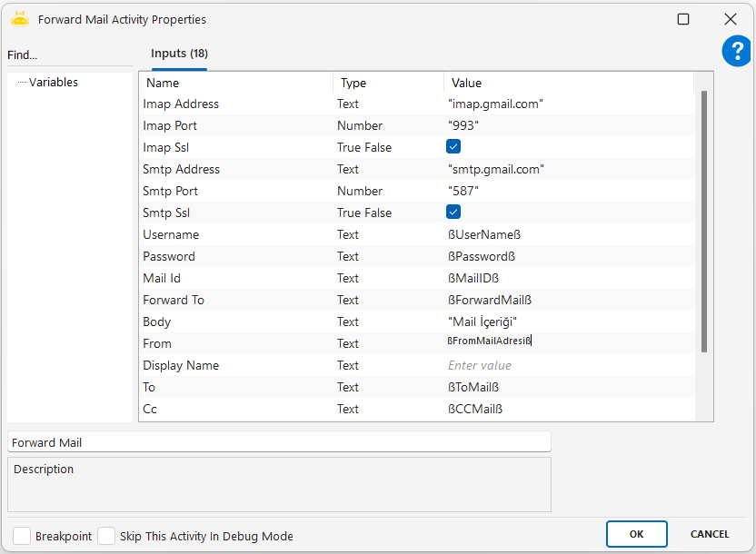Check Skip This Activity In Debug Mode
Screen dimensions: 756x554
(106, 536)
